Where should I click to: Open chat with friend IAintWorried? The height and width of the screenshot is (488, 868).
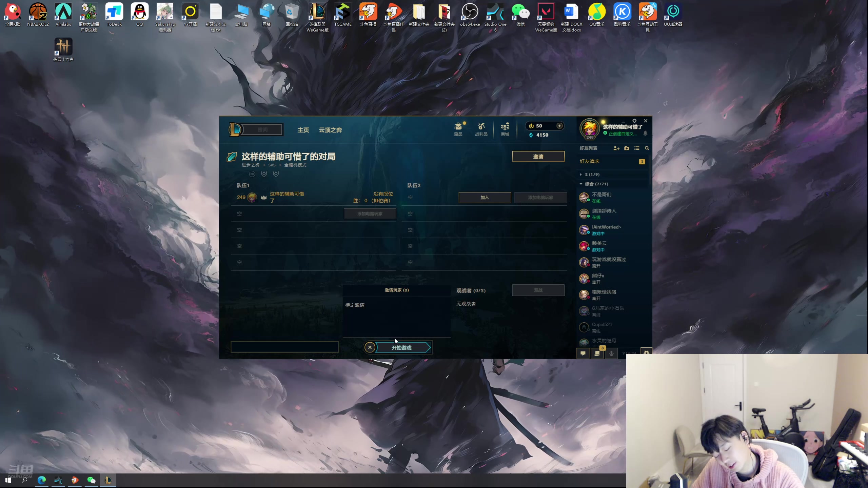pyautogui.click(x=613, y=230)
